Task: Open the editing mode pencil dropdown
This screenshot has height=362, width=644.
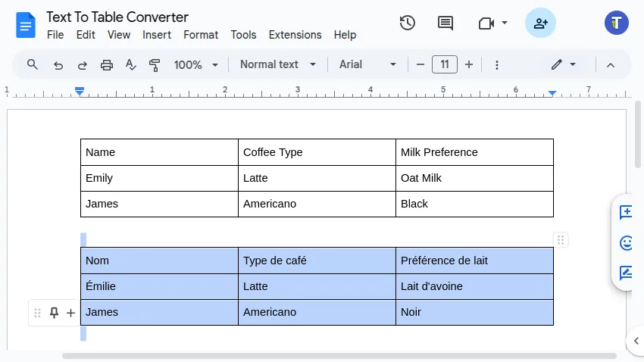Action: click(x=564, y=64)
